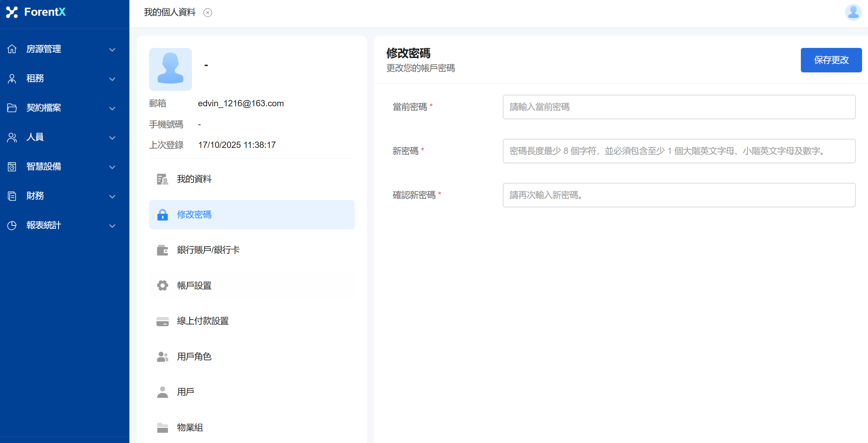The image size is (868, 443).
Task: Click the group icon for 用戶角色
Action: [x=162, y=357]
